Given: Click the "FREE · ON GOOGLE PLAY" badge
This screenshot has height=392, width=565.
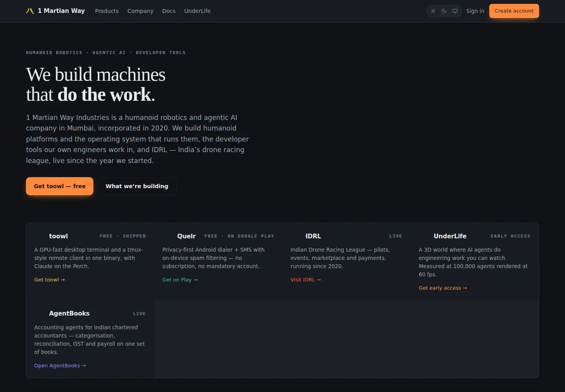Looking at the screenshot, I should [239, 236].
